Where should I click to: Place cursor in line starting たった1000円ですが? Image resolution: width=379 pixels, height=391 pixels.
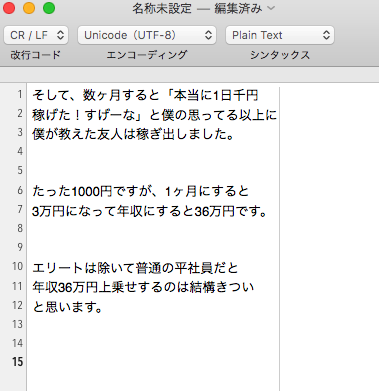[141, 191]
